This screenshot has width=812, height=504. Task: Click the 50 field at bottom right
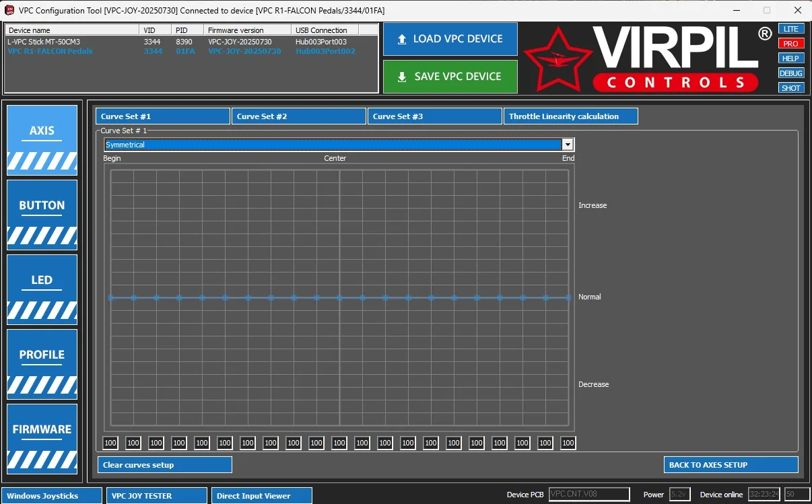click(x=798, y=495)
